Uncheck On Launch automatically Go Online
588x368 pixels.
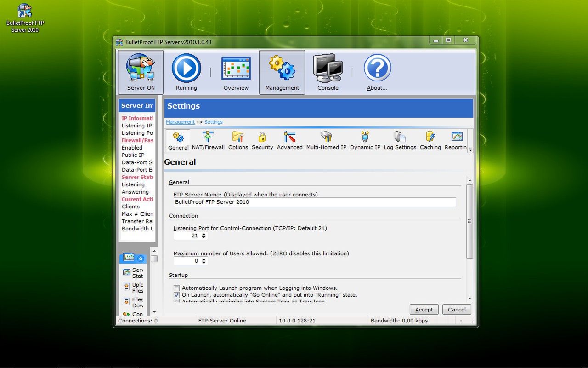tap(176, 295)
